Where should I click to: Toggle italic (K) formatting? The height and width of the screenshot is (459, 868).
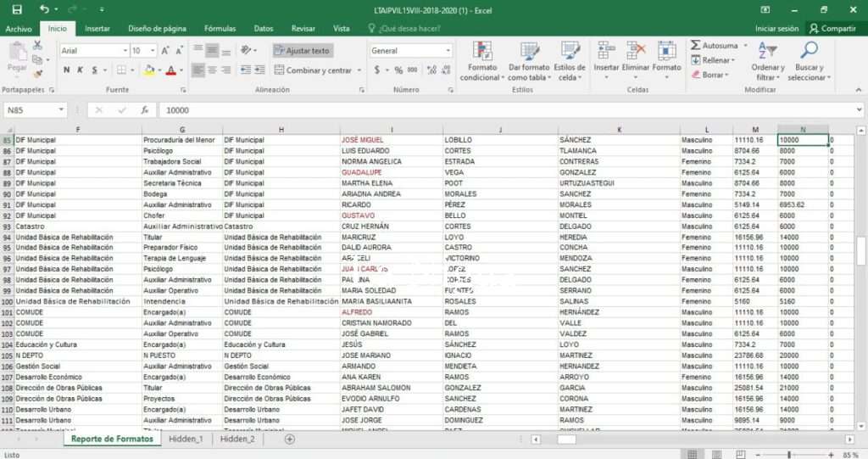click(x=81, y=70)
